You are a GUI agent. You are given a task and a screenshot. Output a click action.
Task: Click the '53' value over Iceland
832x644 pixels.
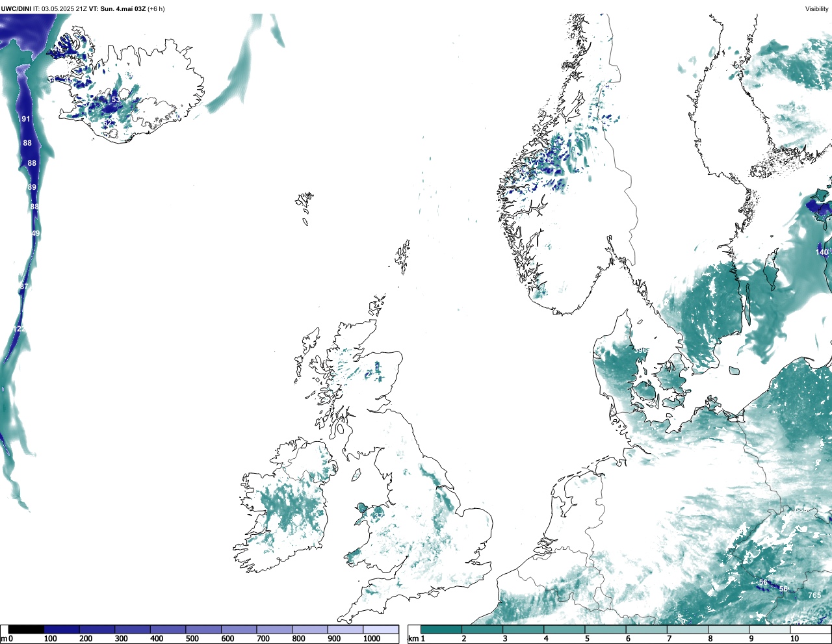[116, 99]
